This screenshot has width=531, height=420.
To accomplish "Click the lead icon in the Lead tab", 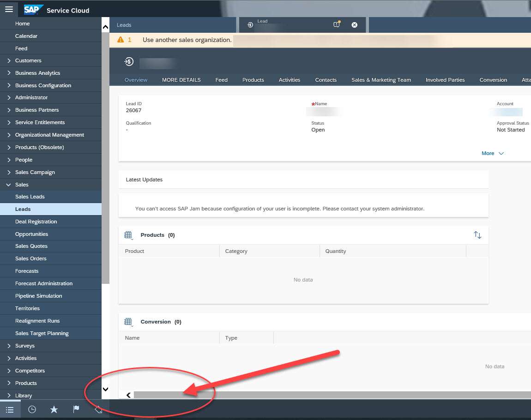I will click(250, 25).
